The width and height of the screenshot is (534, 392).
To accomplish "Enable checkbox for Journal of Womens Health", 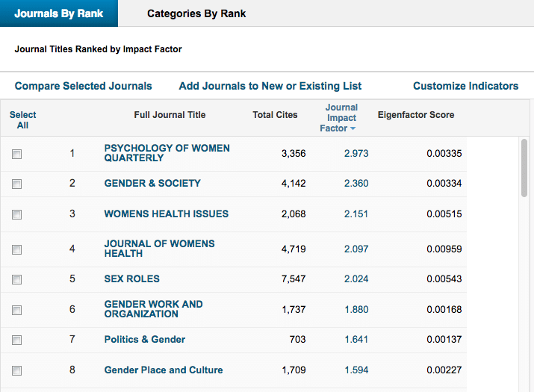I will 17,249.
